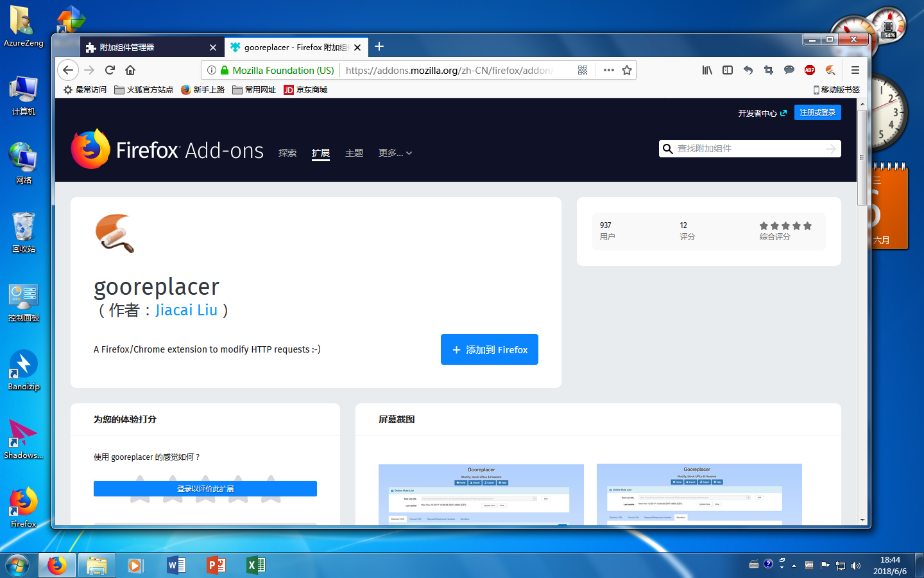Click the 添加到 Firefox button
Screen dimensions: 924x578
tap(490, 349)
